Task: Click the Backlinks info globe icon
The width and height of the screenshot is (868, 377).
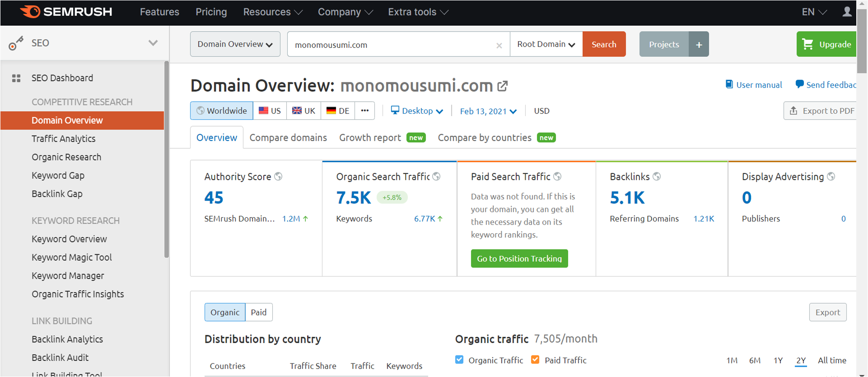Action: [x=657, y=177]
